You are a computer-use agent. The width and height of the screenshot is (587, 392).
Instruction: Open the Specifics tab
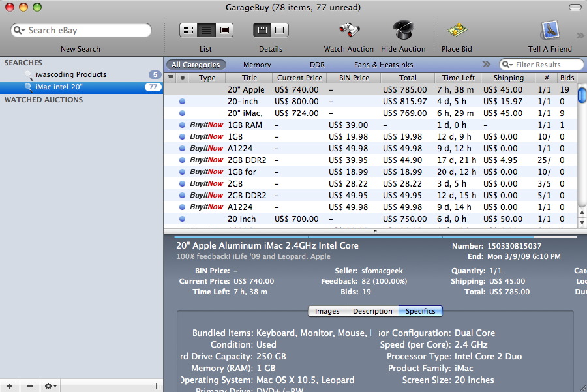pos(421,311)
